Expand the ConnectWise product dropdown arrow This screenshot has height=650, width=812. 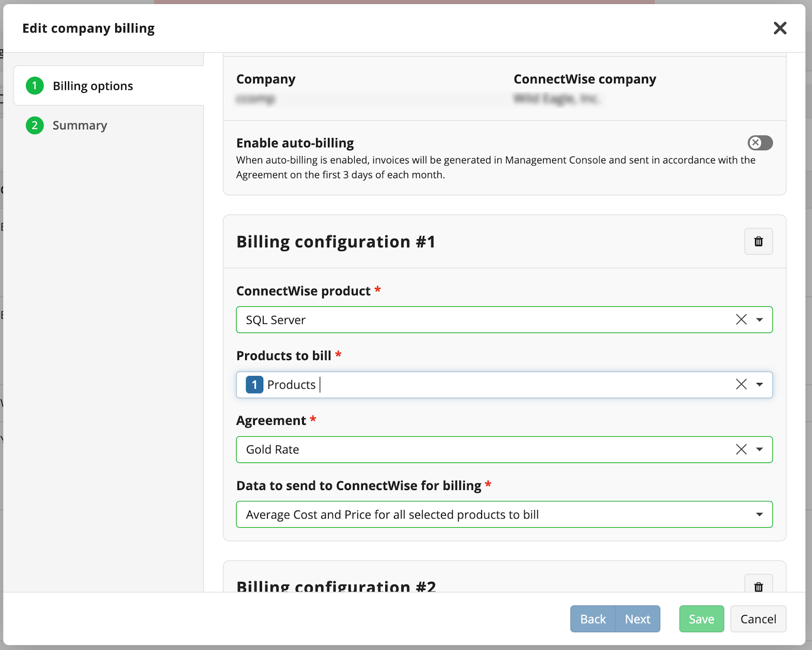click(759, 320)
